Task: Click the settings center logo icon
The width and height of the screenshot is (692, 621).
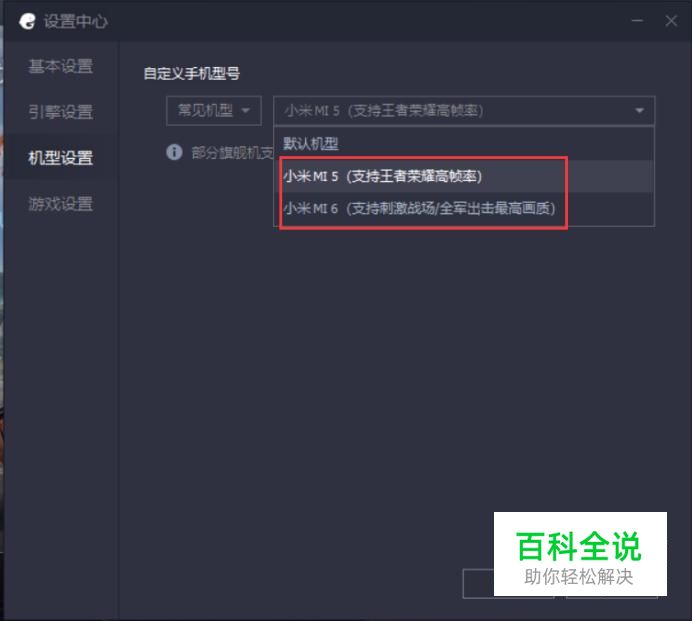Action: (27, 21)
